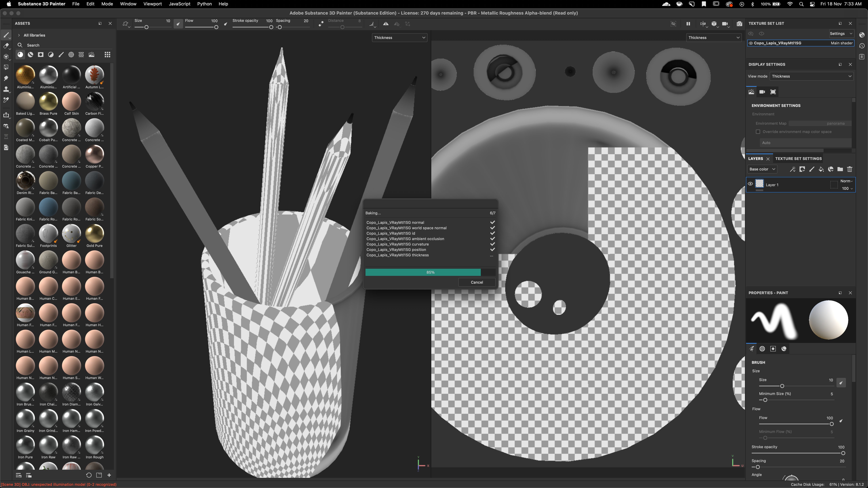Click the camera screenshot icon in viewport toolbar
This screenshot has width=868, height=488.
pyautogui.click(x=739, y=24)
